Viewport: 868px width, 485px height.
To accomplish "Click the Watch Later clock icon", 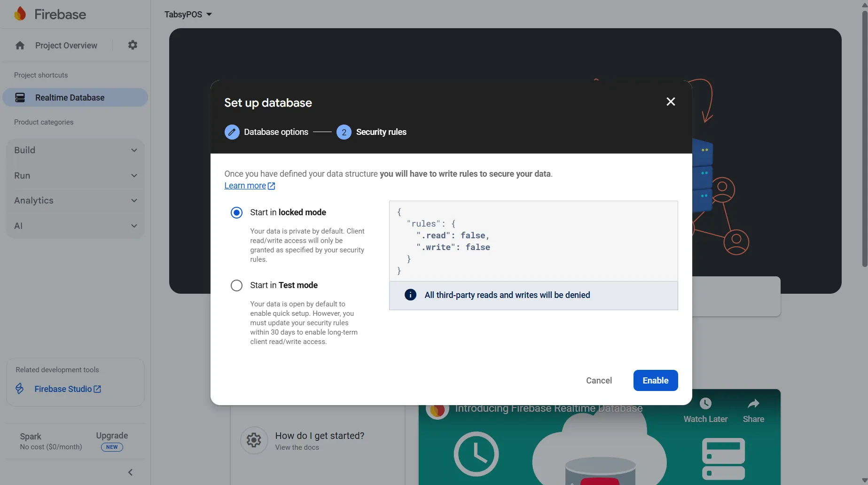I will tap(705, 403).
